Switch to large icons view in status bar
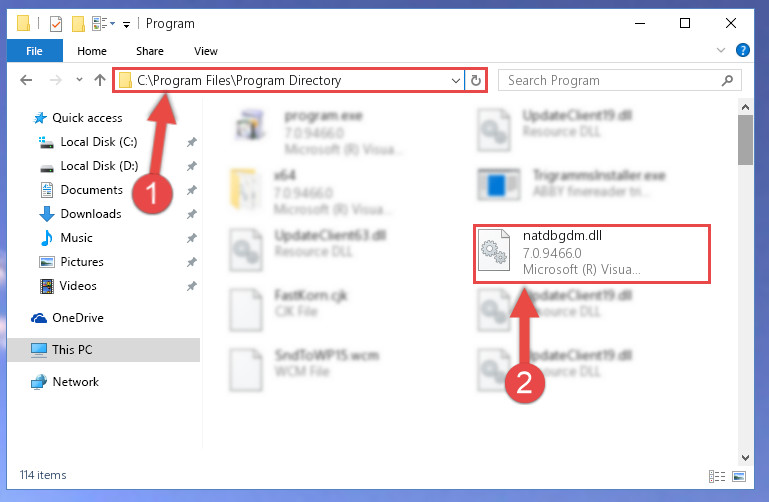The height and width of the screenshot is (502, 769). click(x=739, y=476)
